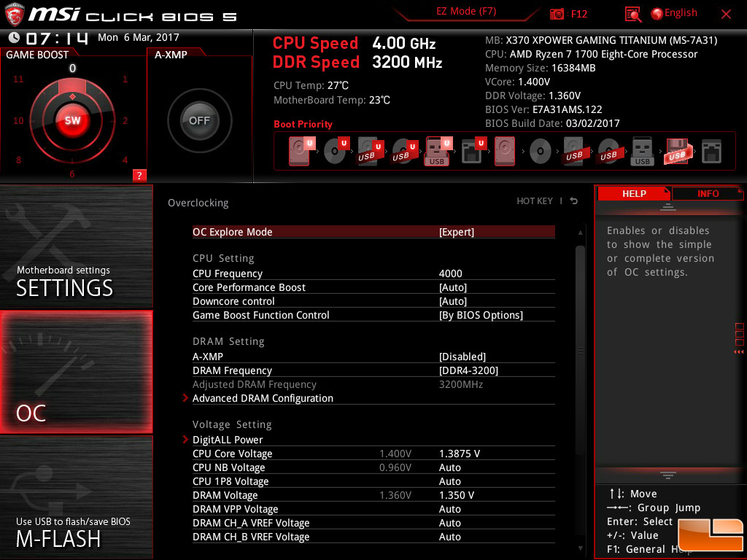Viewport: 747px width, 560px height.
Task: Edit the CPU Frequency value 4000
Action: point(450,273)
